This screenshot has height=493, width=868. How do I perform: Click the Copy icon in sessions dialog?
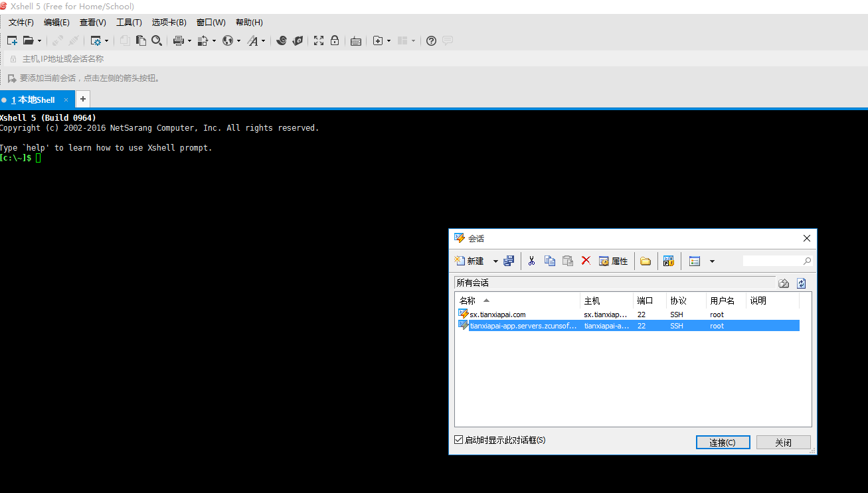(x=550, y=261)
